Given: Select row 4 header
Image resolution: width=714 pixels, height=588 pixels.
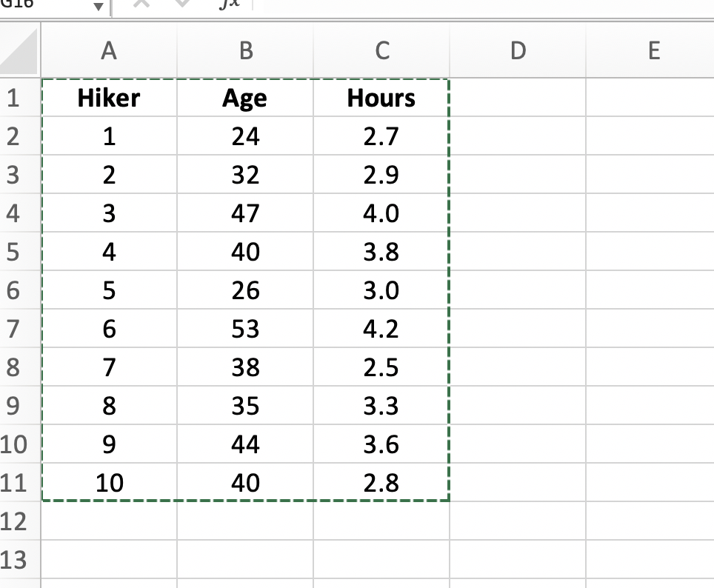Looking at the screenshot, I should [20, 213].
